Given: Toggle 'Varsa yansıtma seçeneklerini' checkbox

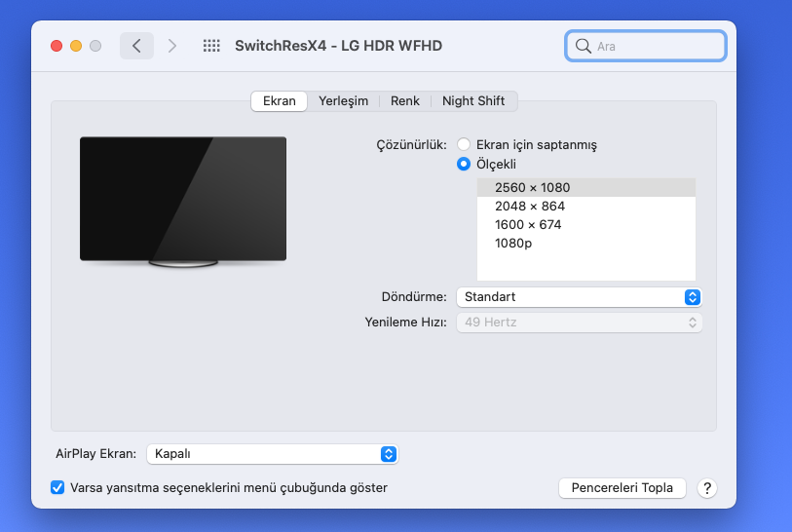Looking at the screenshot, I should coord(57,487).
